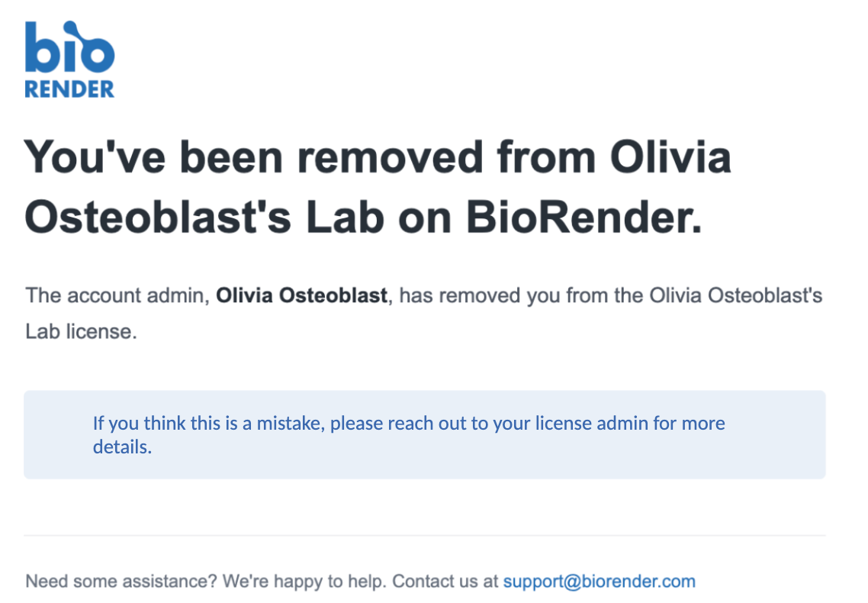Click the RENDER wordmark under the logo
This screenshot has height=603, width=868.
click(x=69, y=89)
